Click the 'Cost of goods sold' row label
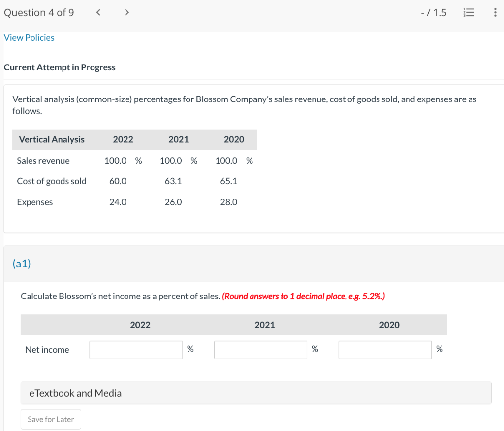Viewport: 504px width, 431px height. (51, 181)
